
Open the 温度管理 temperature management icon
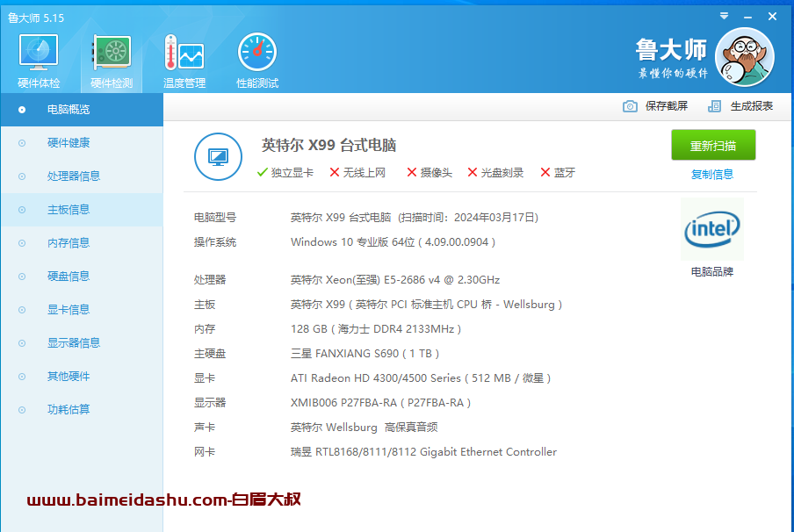pos(184,61)
